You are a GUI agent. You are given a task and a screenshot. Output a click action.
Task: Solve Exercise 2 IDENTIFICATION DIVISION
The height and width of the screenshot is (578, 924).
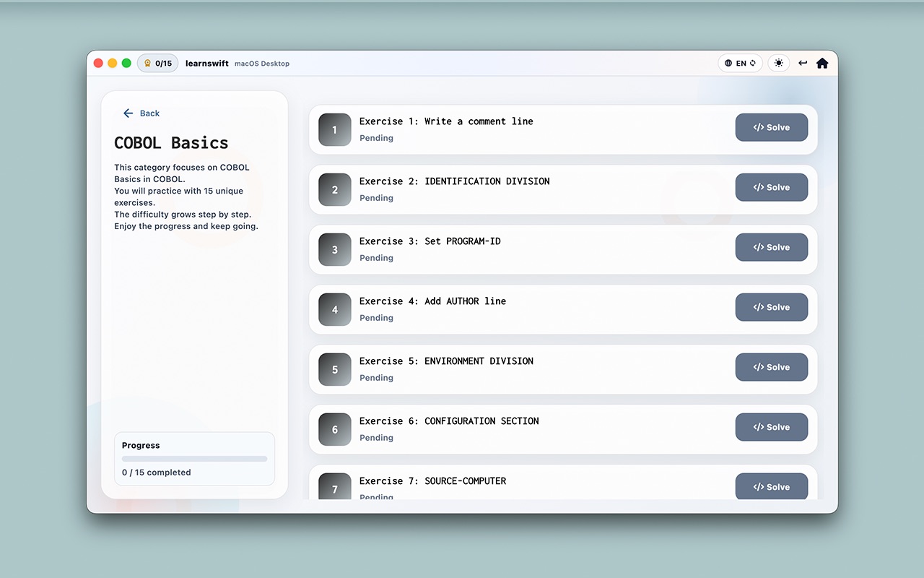tap(772, 187)
